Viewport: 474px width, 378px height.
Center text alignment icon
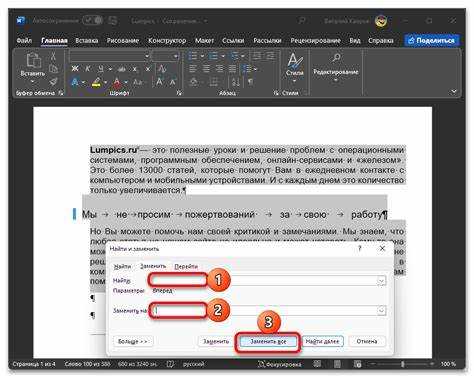pyautogui.click(x=206, y=69)
